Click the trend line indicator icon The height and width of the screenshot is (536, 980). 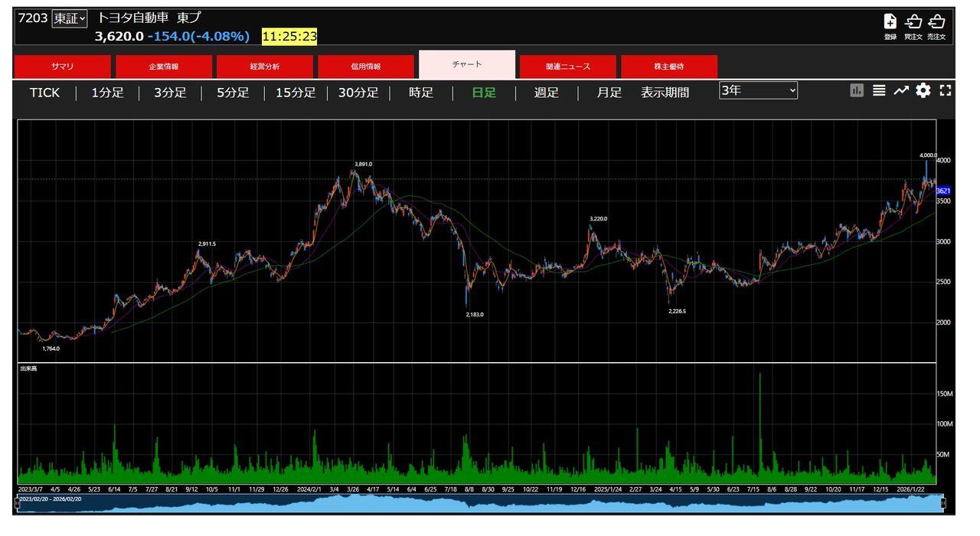(x=901, y=90)
